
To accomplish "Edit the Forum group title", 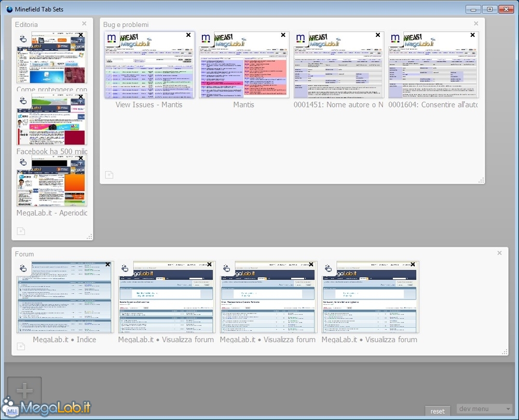I will 24,254.
